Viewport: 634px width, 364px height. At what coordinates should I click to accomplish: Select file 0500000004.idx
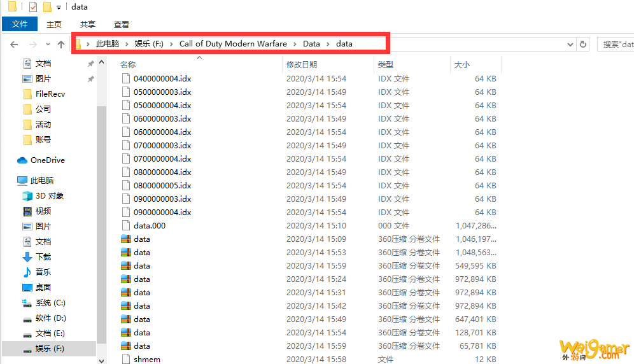pos(162,105)
